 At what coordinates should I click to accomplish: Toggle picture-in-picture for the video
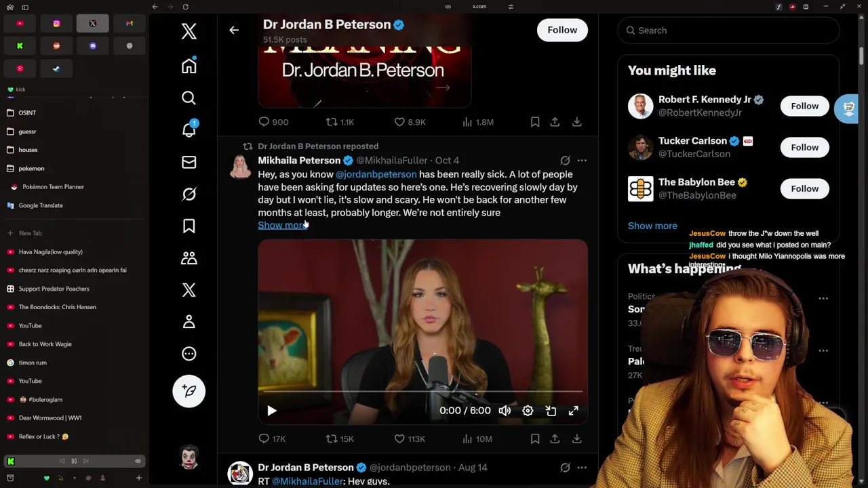pos(551,411)
